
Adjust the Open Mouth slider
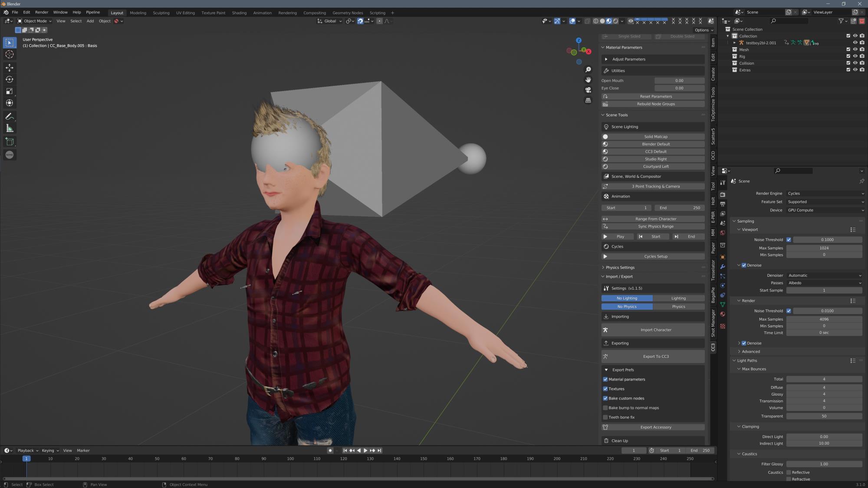click(x=679, y=81)
